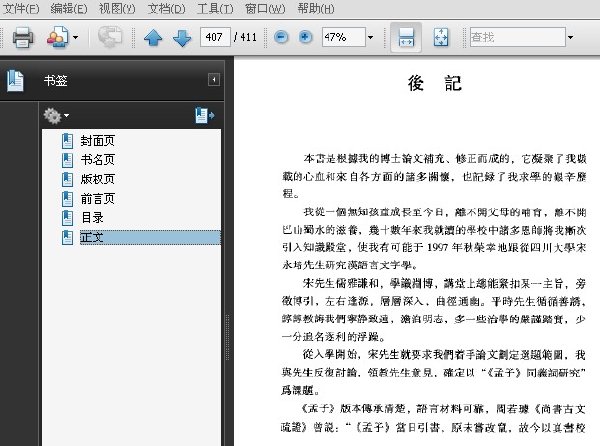Click the Print icon in toolbar

23,37
